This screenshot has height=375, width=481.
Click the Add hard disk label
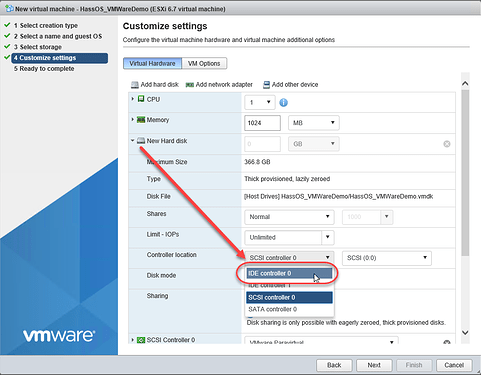click(160, 85)
